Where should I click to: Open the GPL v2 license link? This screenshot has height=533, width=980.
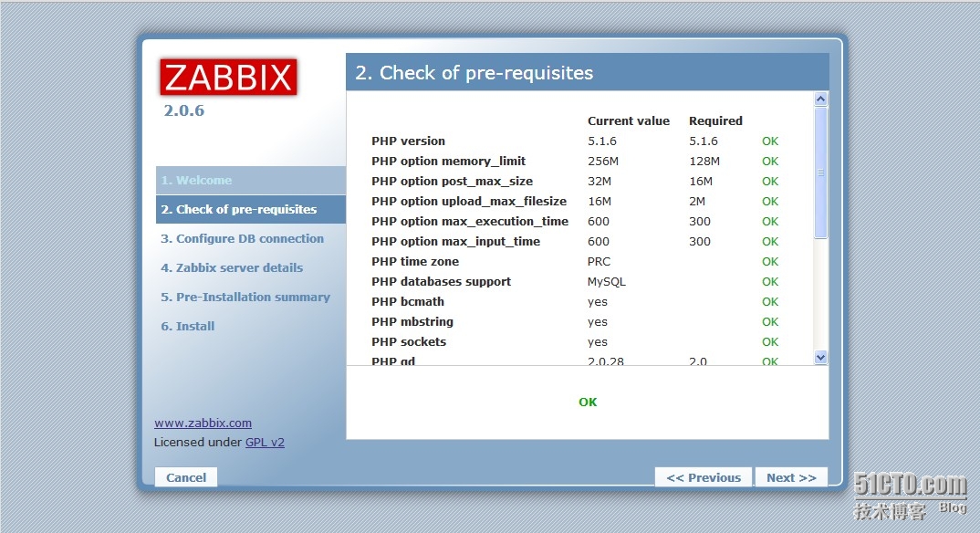point(265,443)
